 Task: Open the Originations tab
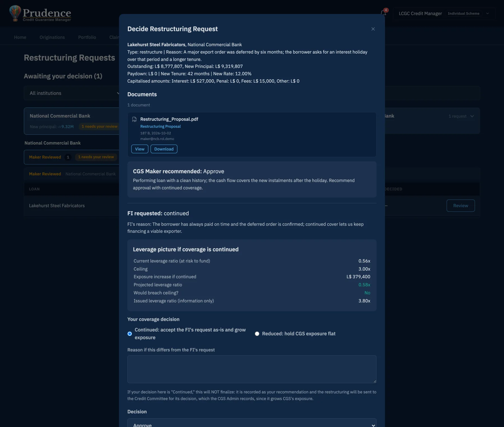pos(52,37)
